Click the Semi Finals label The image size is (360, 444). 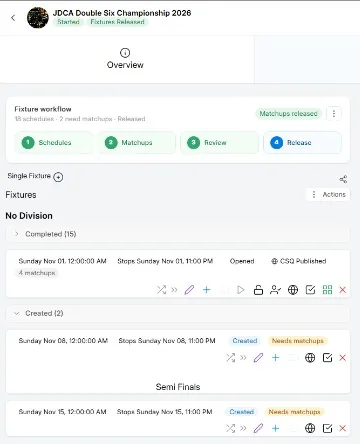tap(178, 387)
